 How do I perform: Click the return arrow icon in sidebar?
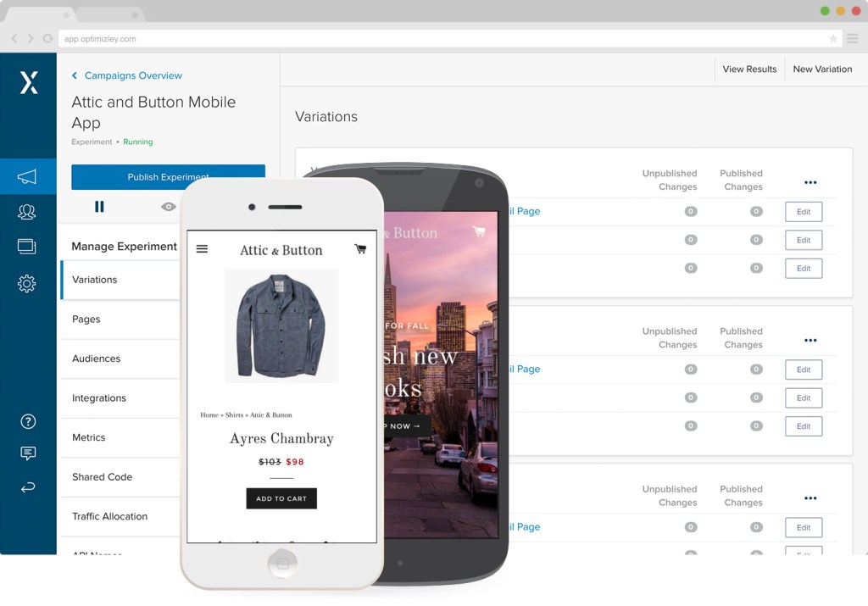[x=28, y=487]
